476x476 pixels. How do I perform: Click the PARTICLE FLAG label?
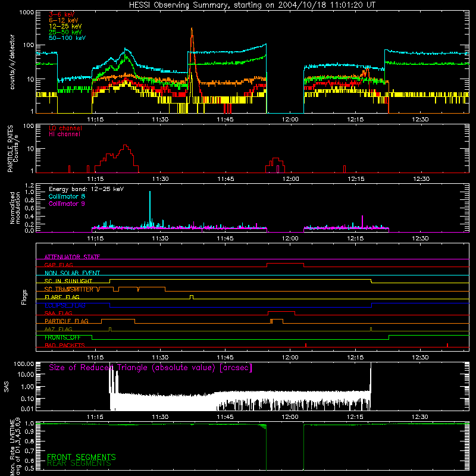(x=67, y=321)
